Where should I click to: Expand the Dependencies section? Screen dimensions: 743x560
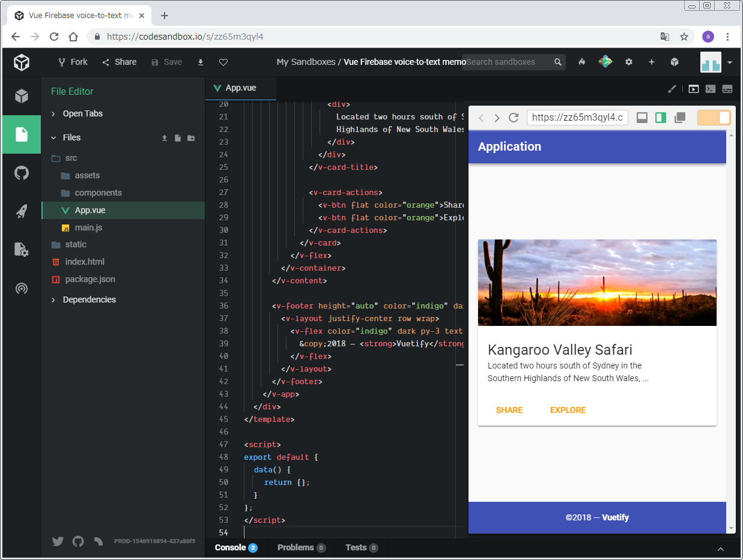89,300
